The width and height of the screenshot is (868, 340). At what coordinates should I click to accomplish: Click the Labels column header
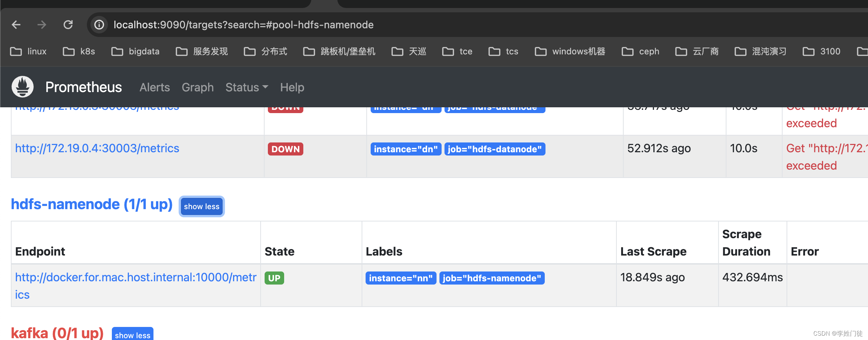coord(384,252)
